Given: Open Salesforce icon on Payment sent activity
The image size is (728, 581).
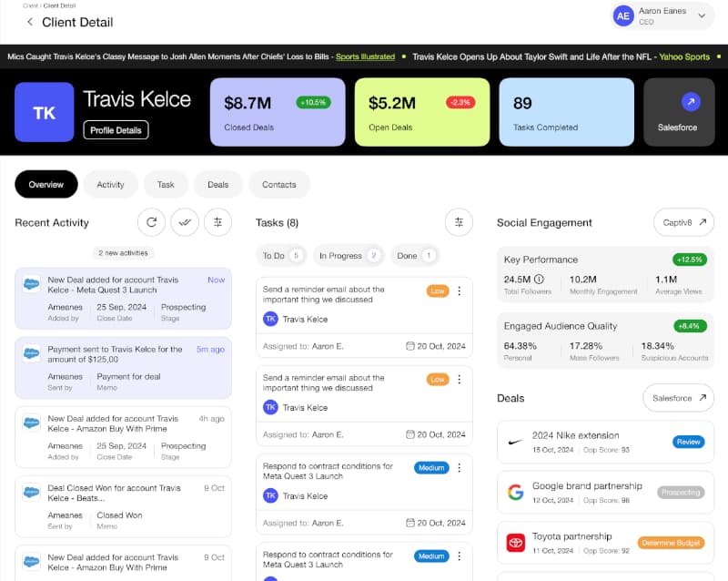Looking at the screenshot, I should 32,353.
